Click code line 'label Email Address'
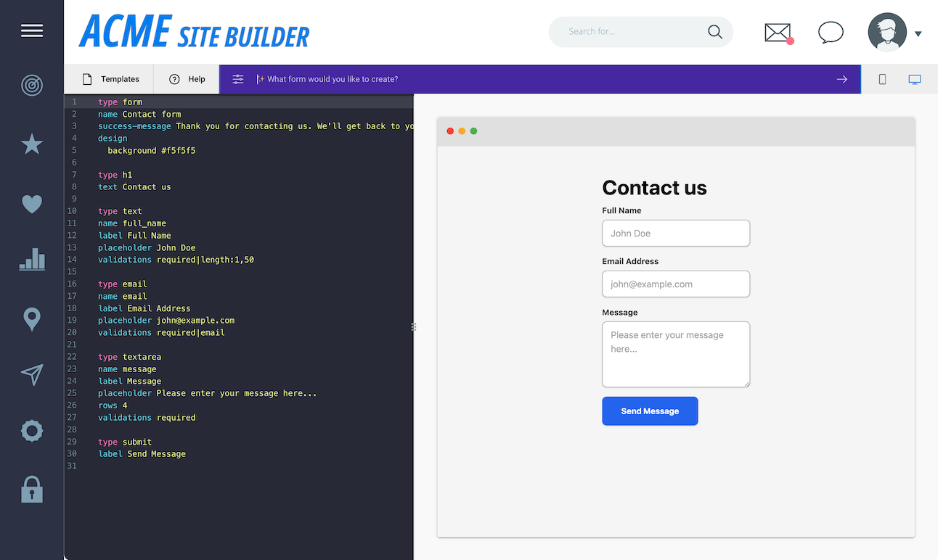Viewport: 938px width, 560px height. 144,308
